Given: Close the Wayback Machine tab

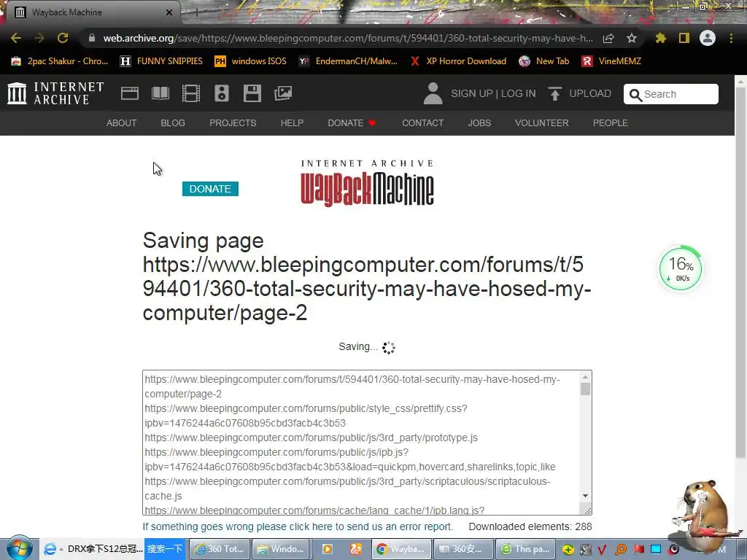Looking at the screenshot, I should [x=169, y=12].
